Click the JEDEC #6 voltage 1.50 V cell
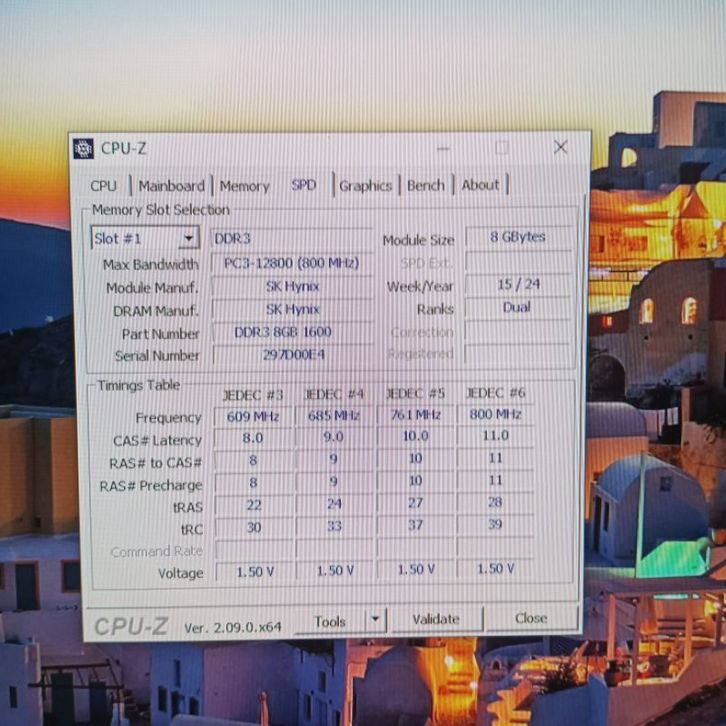726x726 pixels. coord(495,568)
